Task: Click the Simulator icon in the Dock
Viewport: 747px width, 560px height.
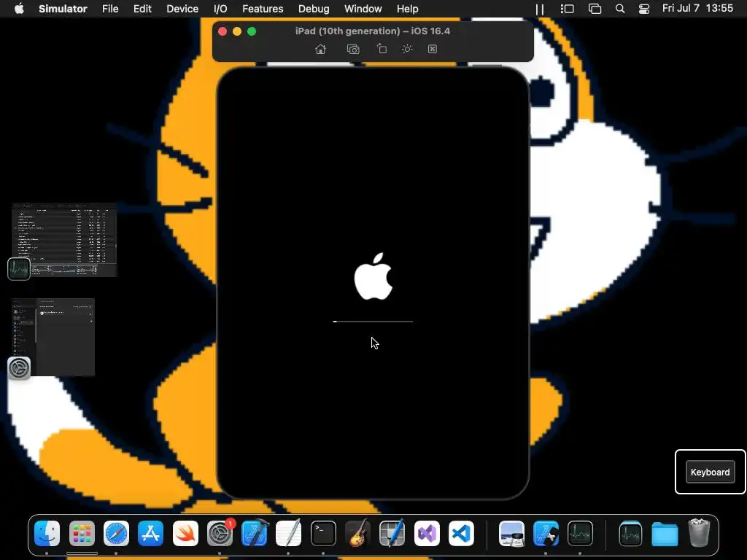Action: 546,533
